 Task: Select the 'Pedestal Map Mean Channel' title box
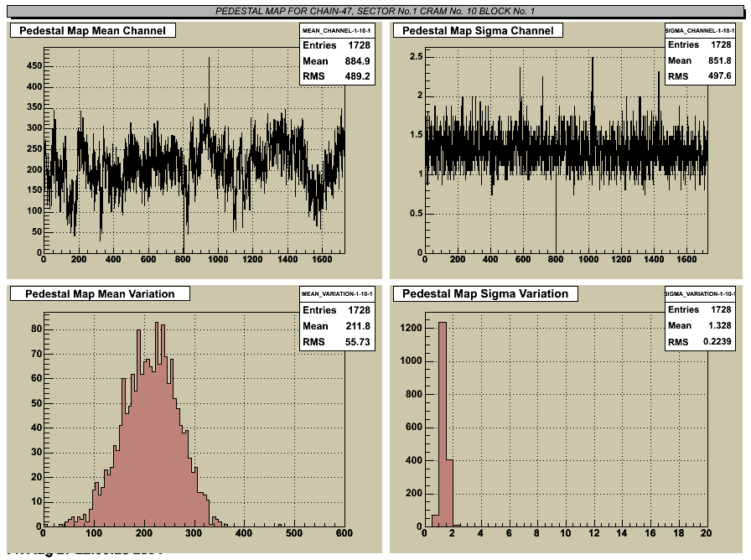tap(93, 31)
